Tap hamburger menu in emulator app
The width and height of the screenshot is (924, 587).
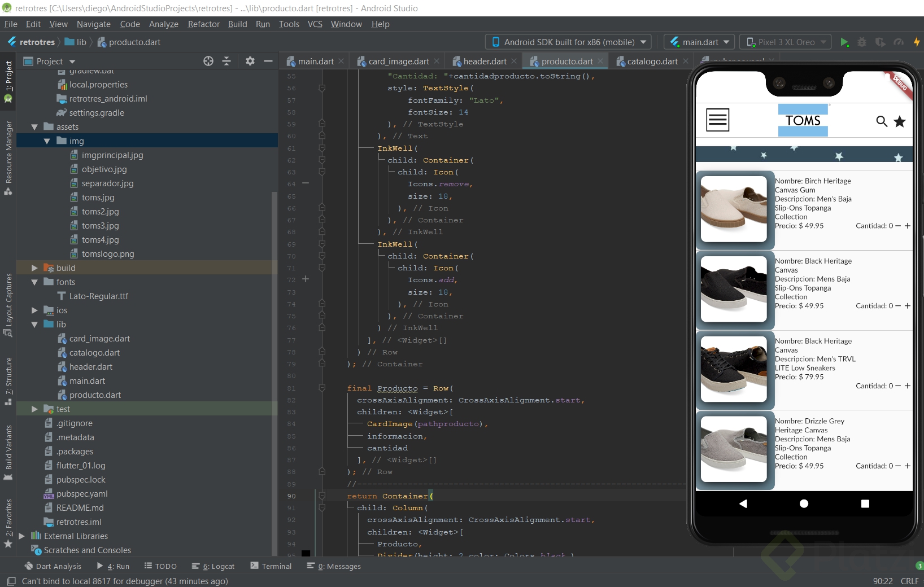(x=718, y=120)
